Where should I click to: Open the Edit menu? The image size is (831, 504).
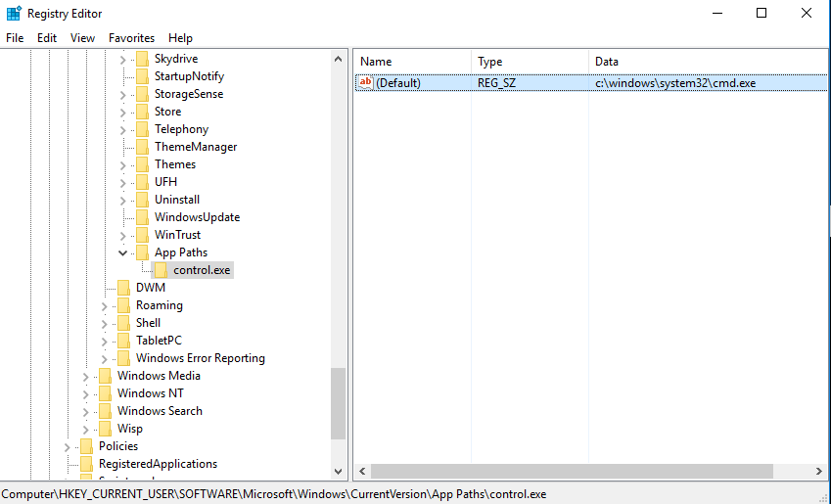pos(47,38)
